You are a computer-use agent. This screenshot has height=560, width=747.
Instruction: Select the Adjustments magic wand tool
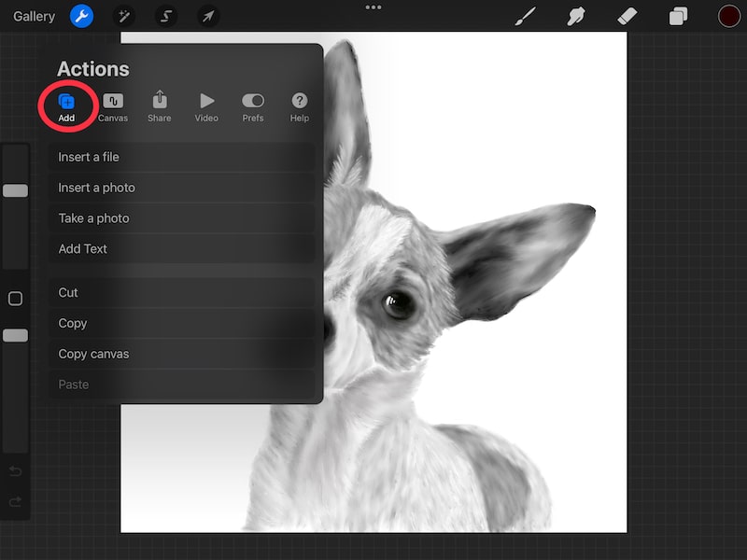[x=124, y=16]
